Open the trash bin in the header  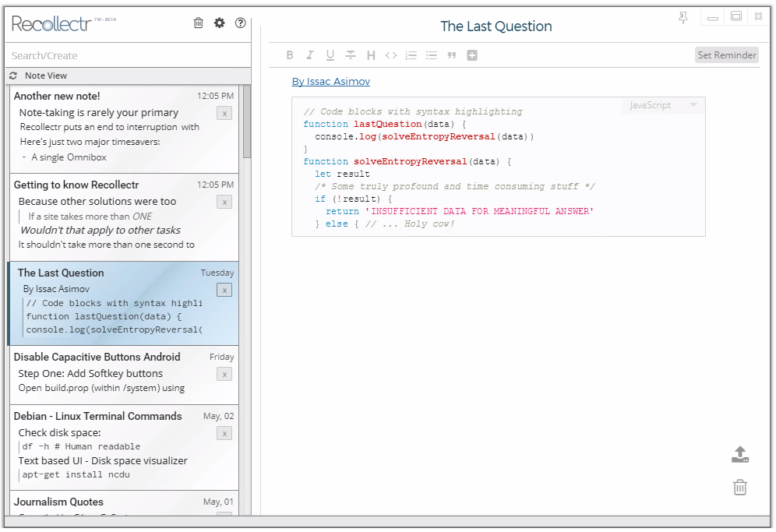[199, 23]
